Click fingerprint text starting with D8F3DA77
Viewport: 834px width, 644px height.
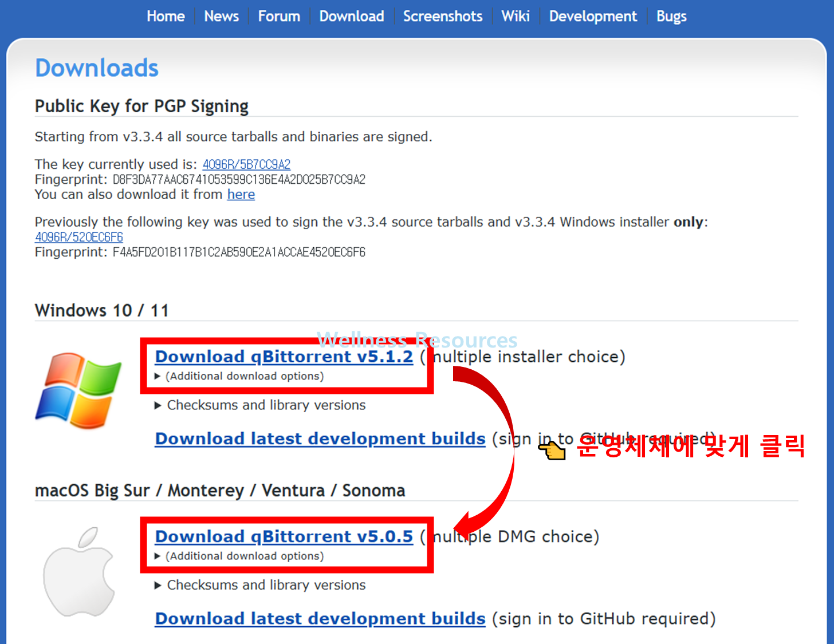coord(239,180)
